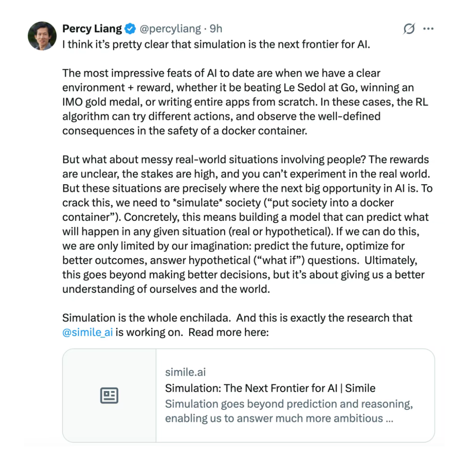Click the opening line 'I think it's pretty clear'
The width and height of the screenshot is (476, 455).
[x=216, y=44]
